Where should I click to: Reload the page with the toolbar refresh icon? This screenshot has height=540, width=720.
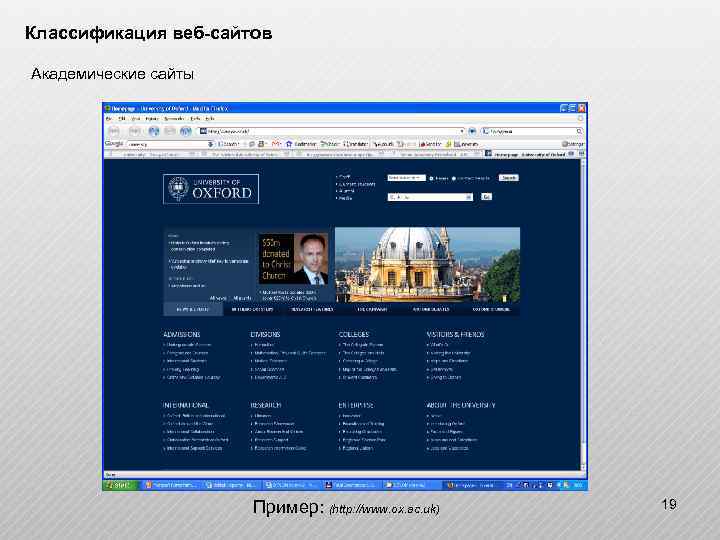(153, 131)
